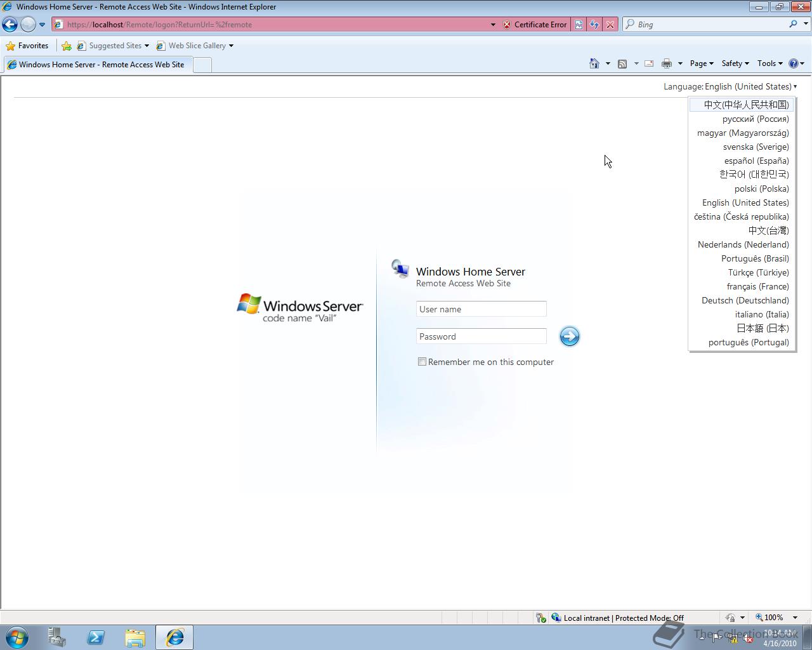Select français (France) language
Image resolution: width=812 pixels, height=650 pixels.
coord(742,286)
